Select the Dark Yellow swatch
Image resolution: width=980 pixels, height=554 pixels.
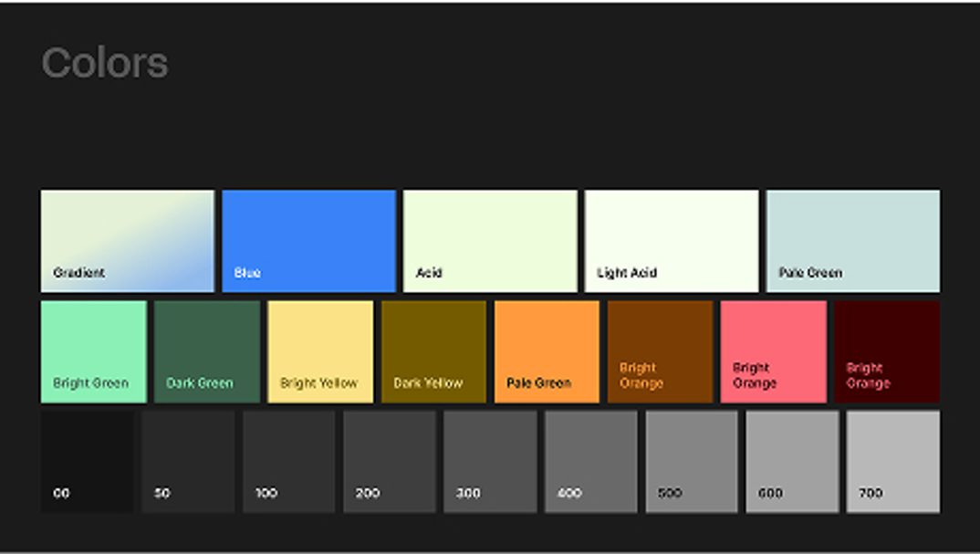click(x=433, y=351)
